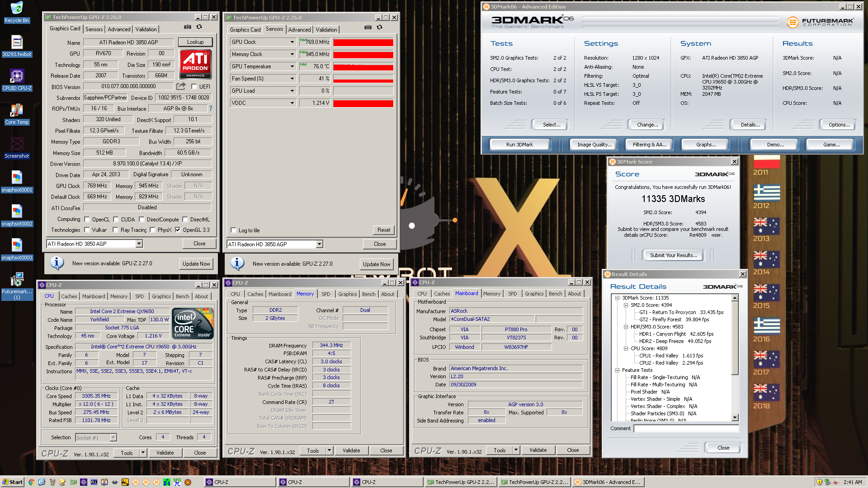Toggle the DirectCompute checkbox
The image size is (868, 488).
pos(142,220)
